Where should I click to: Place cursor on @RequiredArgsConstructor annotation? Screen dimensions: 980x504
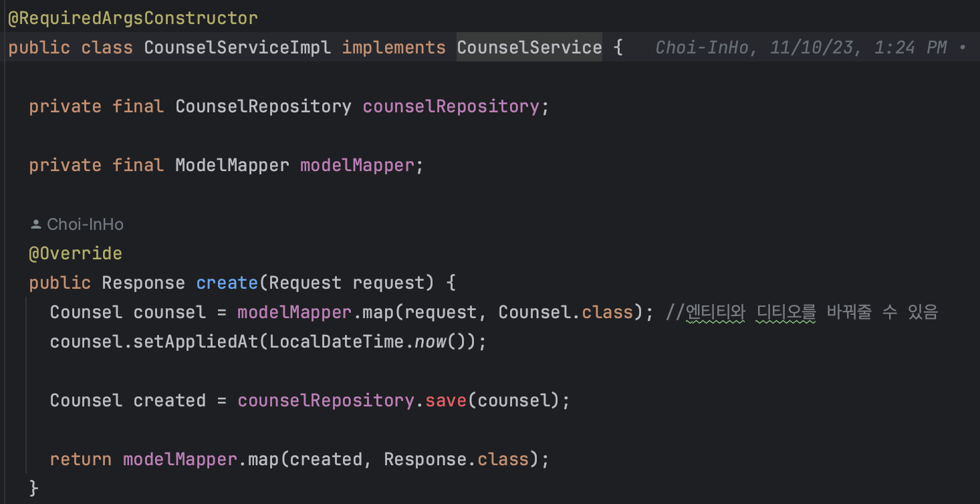pos(133,18)
